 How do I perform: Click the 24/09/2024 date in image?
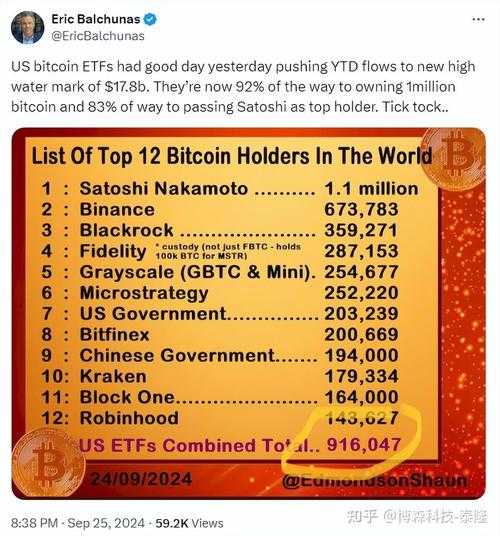[x=141, y=479]
